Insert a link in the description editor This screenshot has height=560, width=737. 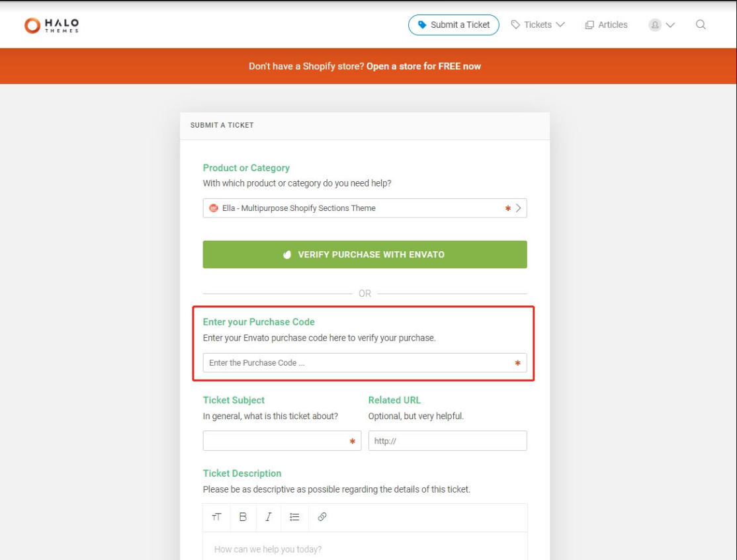(322, 517)
